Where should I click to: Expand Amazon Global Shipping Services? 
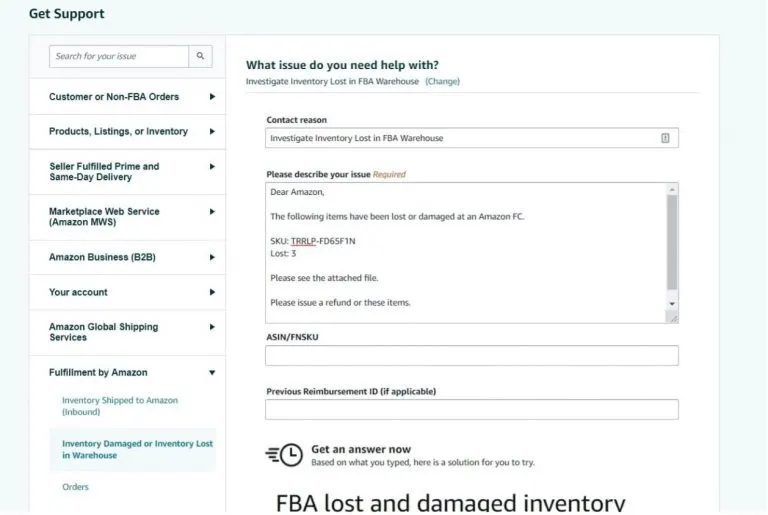(x=212, y=327)
